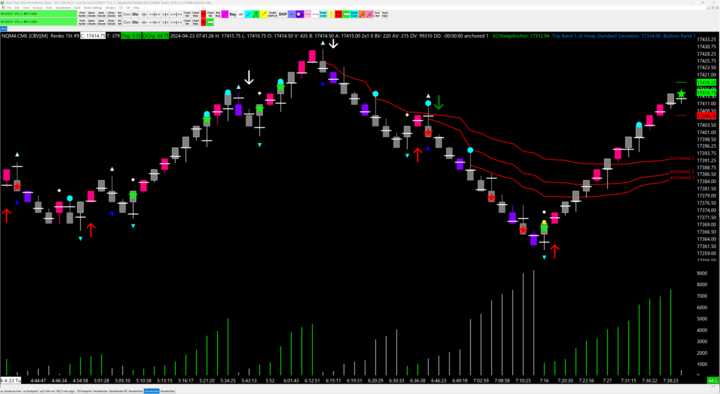Click the second-row green horizontal line button
The width and height of the screenshot is (720, 394).
pos(210,22)
